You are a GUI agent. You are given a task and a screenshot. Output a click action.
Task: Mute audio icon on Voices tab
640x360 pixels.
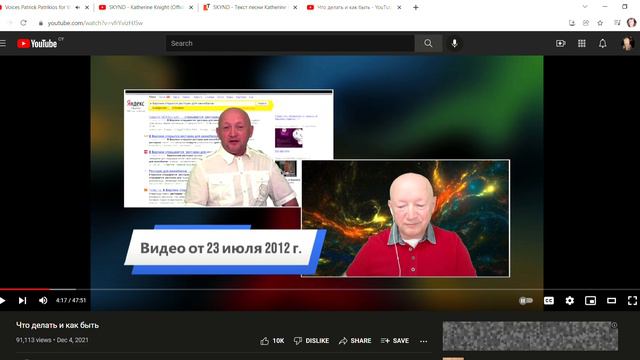tap(78, 7)
